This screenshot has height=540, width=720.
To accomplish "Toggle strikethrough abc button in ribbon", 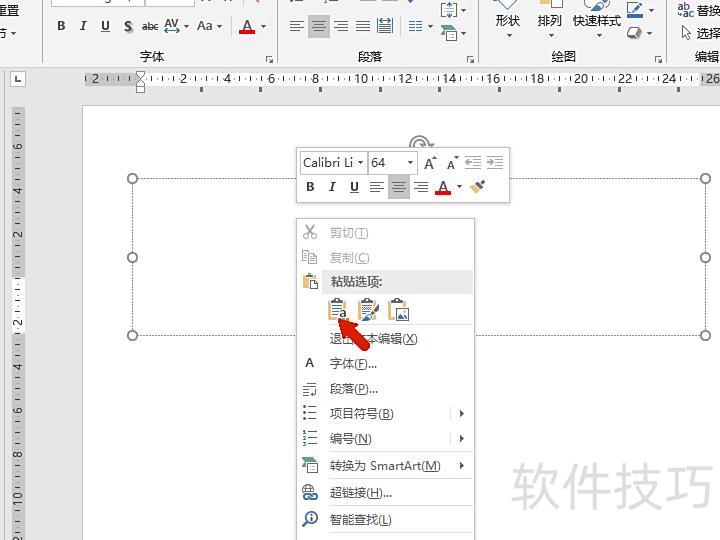I will [150, 26].
